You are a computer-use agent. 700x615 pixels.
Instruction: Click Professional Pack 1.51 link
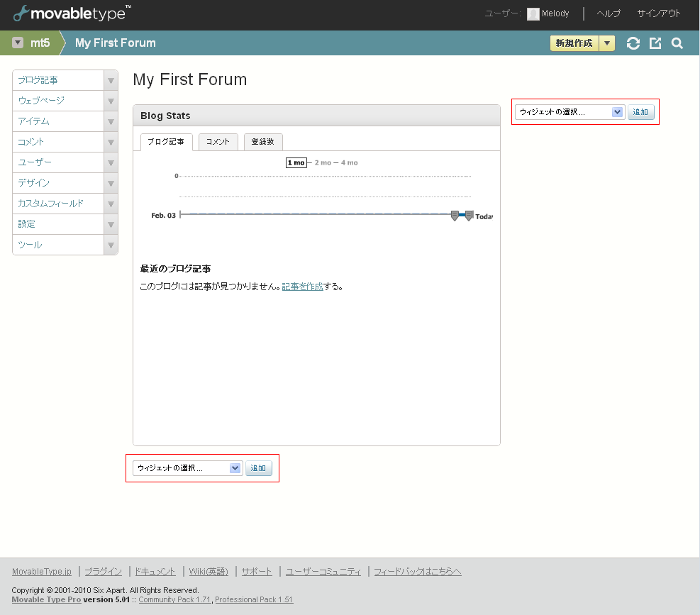[x=254, y=600]
